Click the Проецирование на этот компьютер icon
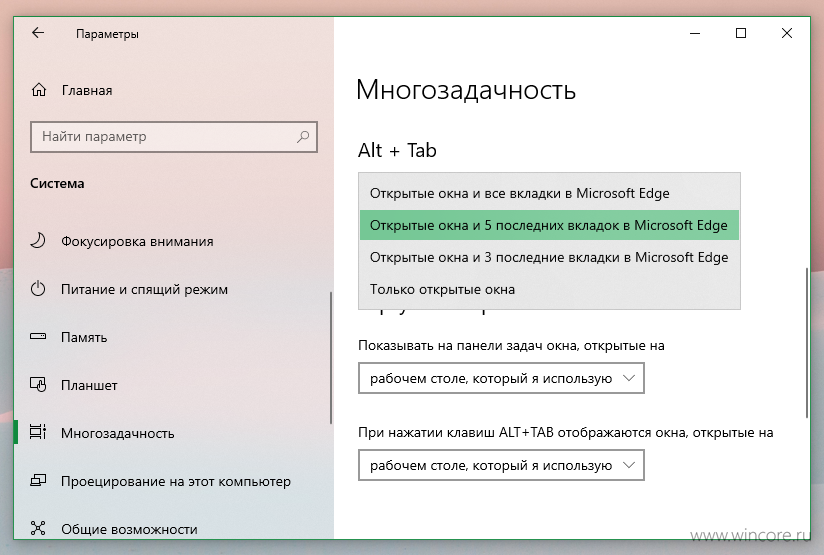Image resolution: width=824 pixels, height=555 pixels. click(38, 480)
